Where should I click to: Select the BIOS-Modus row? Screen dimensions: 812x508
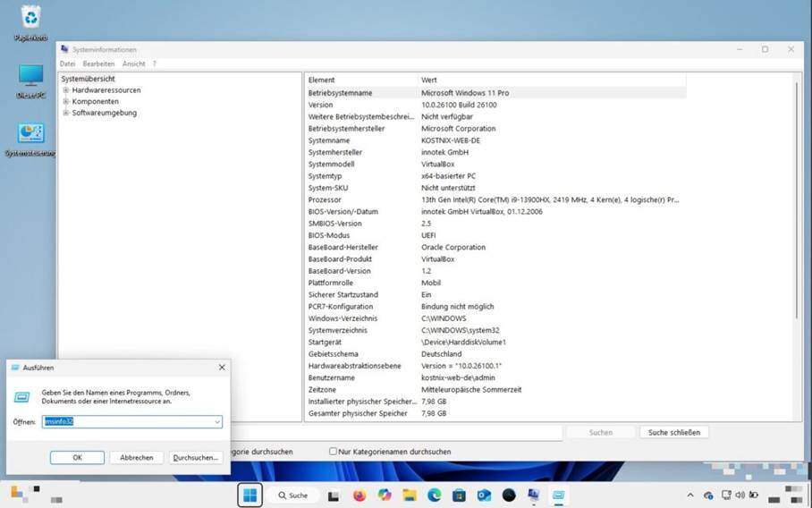click(x=496, y=235)
